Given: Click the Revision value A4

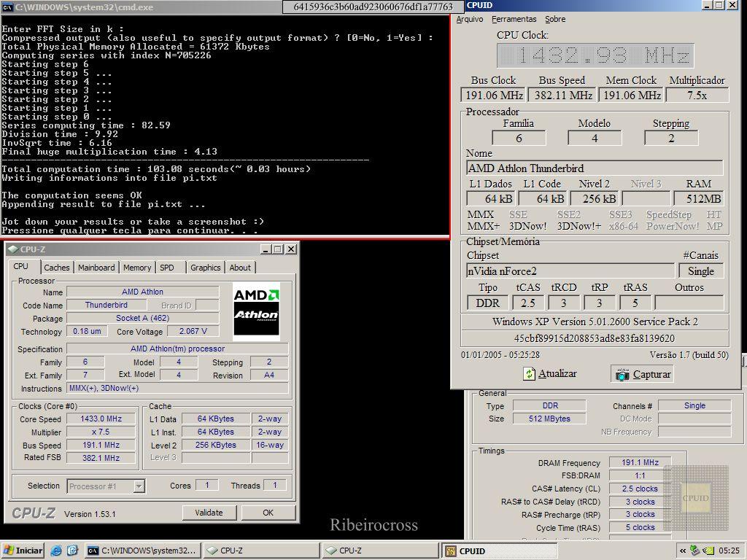Looking at the screenshot, I should pyautogui.click(x=269, y=375).
